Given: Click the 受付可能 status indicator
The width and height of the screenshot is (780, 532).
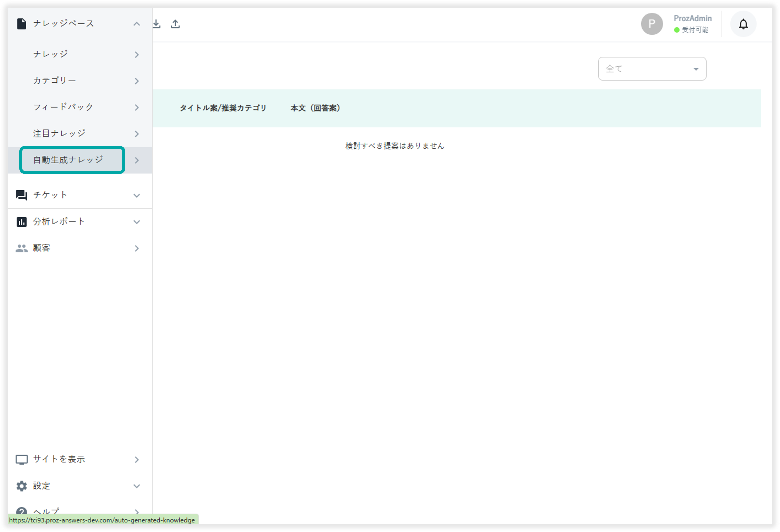Looking at the screenshot, I should point(691,30).
